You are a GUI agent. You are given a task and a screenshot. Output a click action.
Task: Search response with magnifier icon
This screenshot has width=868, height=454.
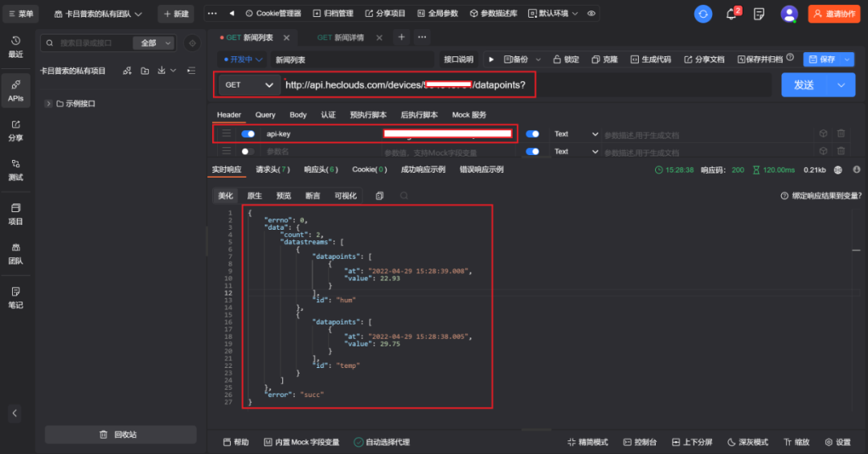pos(404,195)
